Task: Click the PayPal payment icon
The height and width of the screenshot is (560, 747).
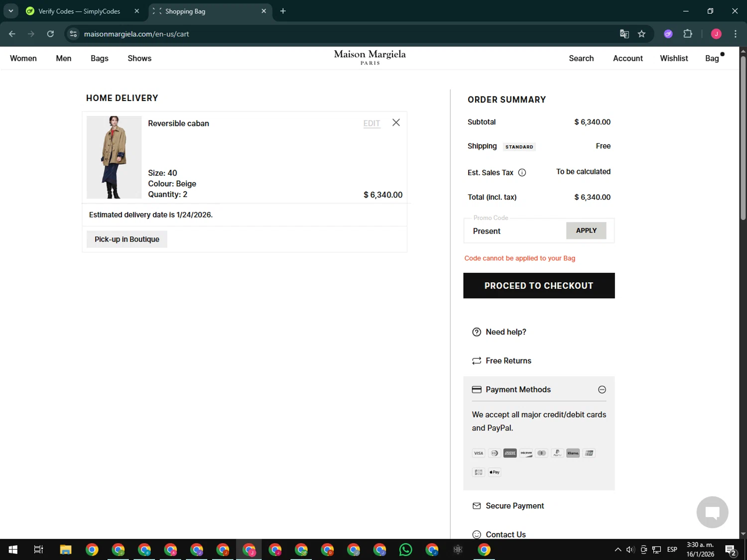Action: [557, 453]
